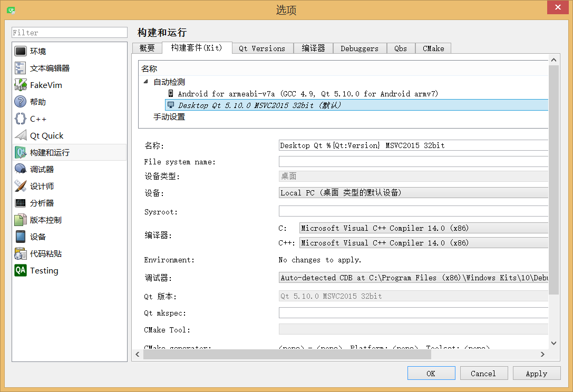The image size is (573, 392).
Task: Click the Testing sidebar label
Action: pos(44,271)
